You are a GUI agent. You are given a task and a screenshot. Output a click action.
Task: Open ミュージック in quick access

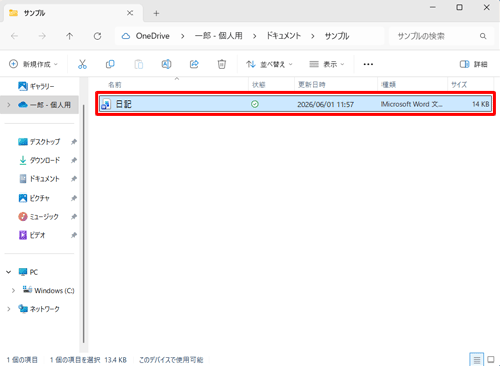coord(39,217)
